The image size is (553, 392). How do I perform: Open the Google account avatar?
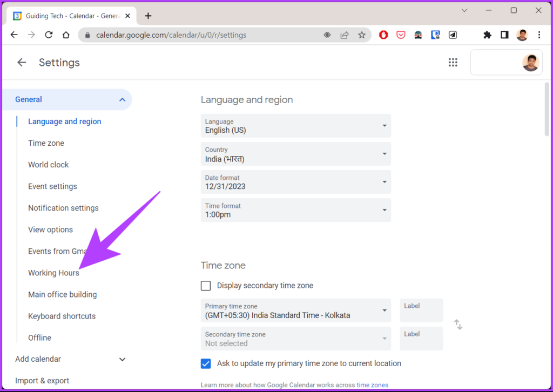pos(530,63)
